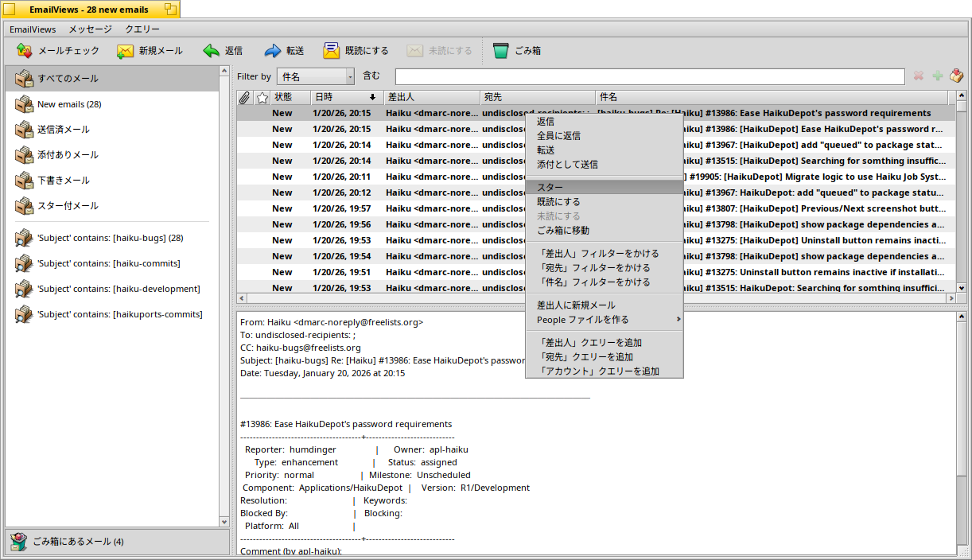The height and width of the screenshot is (560, 972).
Task: Open ごみ箱にあるメール (4) at bottom left
Action: pyautogui.click(x=77, y=542)
